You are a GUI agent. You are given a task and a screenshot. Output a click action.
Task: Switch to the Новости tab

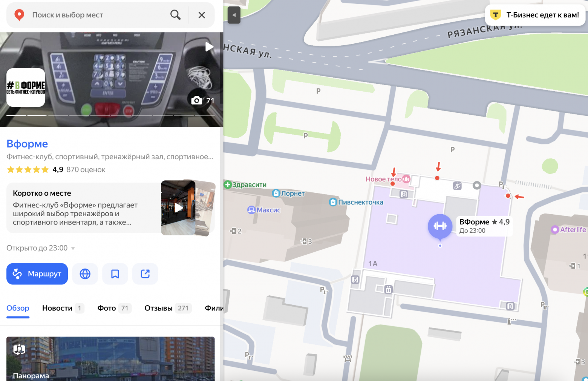point(63,308)
